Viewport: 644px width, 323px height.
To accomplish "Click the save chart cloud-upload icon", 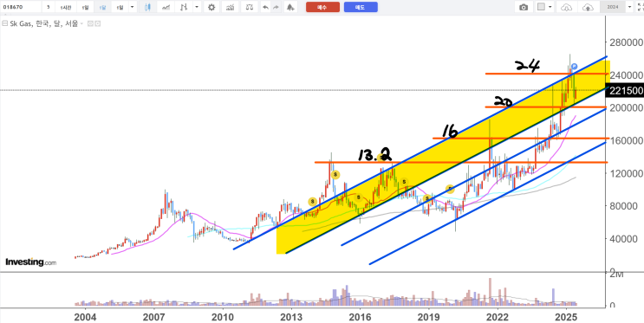I will coord(589,7).
